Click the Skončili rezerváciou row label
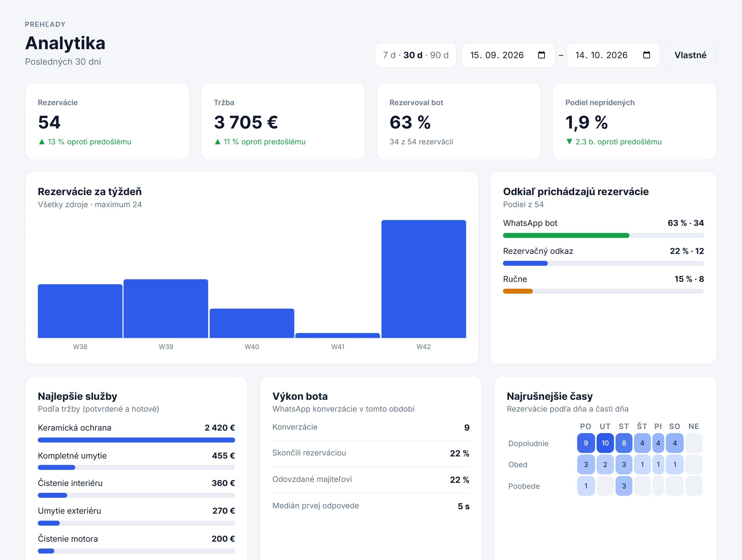This screenshot has height=560, width=742. coord(309,453)
